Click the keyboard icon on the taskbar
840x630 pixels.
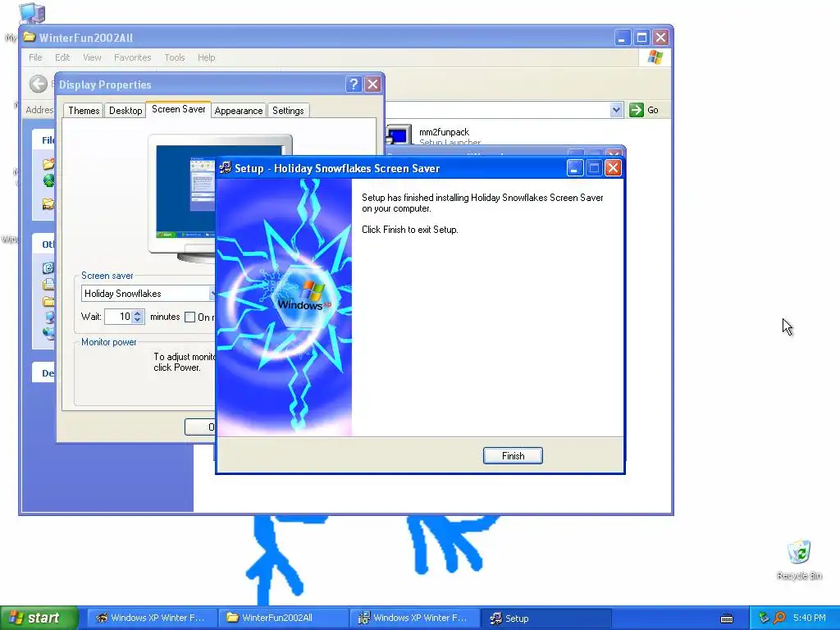(727, 619)
